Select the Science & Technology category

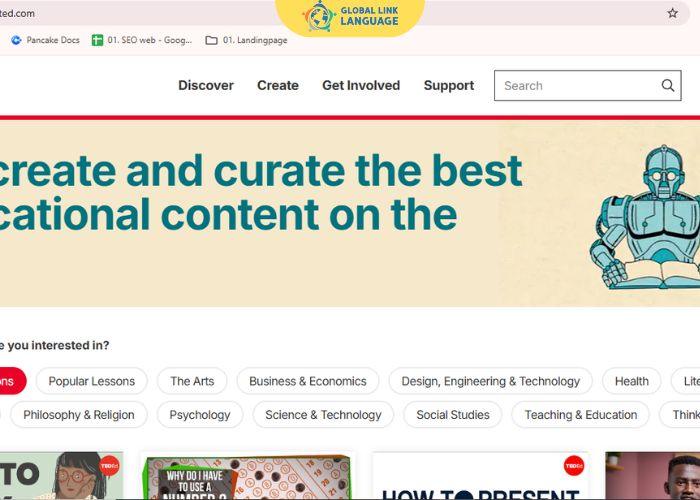point(323,415)
